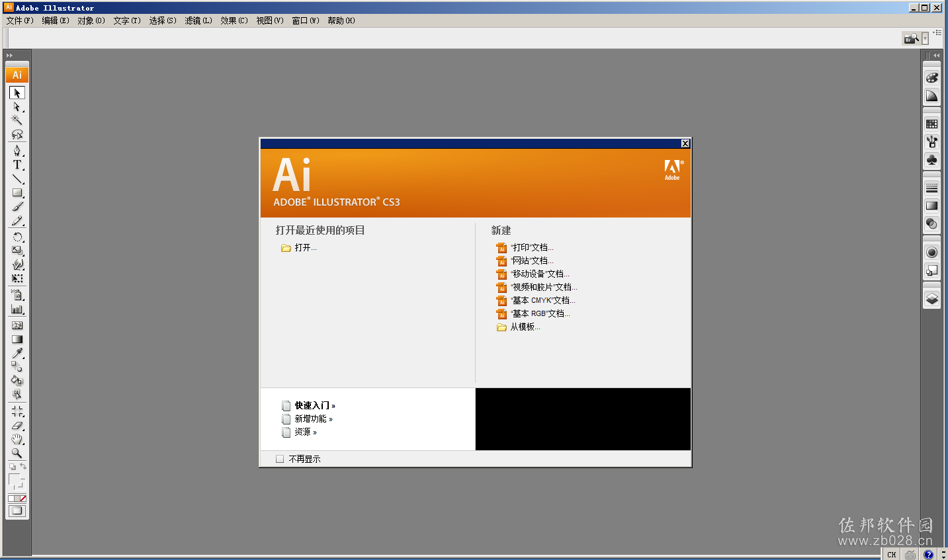948x560 pixels.
Task: Open the Gradient panel in the dock
Action: pos(931,206)
